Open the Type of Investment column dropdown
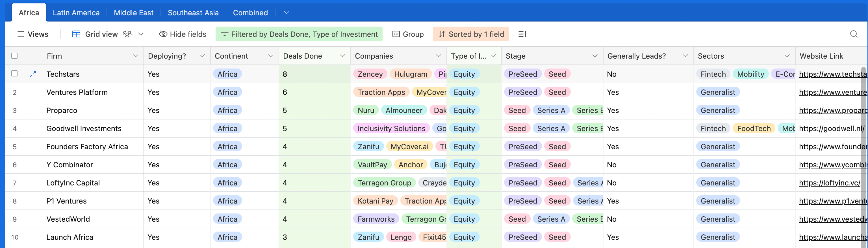 click(x=493, y=56)
